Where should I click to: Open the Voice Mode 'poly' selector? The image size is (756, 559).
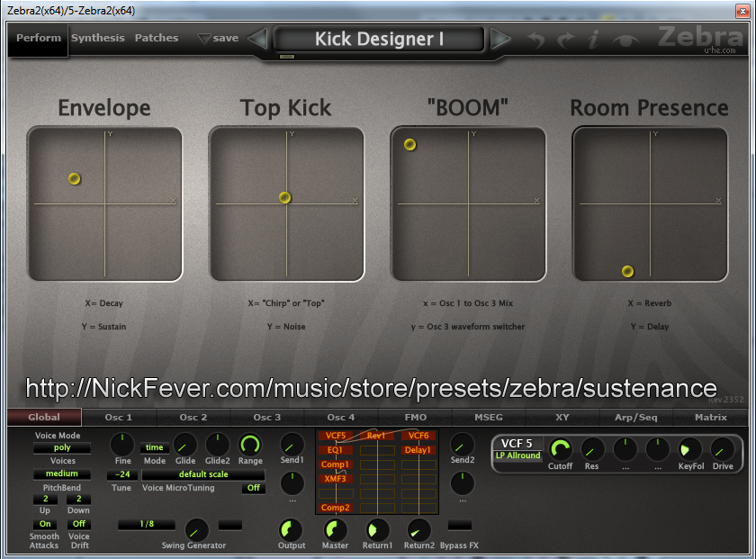tap(62, 447)
